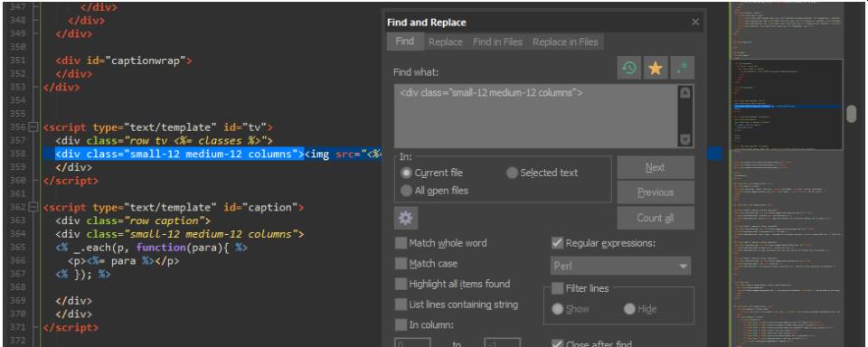Enable the In column checkbox
Image resolution: width=868 pixels, height=347 pixels.
[401, 325]
